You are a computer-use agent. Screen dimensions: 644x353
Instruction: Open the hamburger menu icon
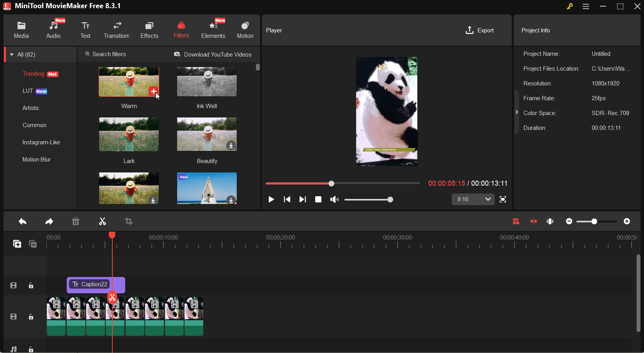586,6
